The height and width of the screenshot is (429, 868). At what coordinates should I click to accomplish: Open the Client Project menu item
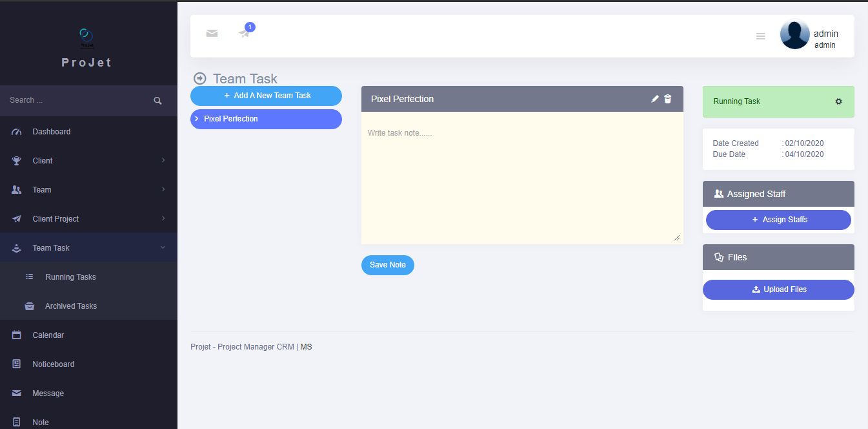pyautogui.click(x=88, y=219)
